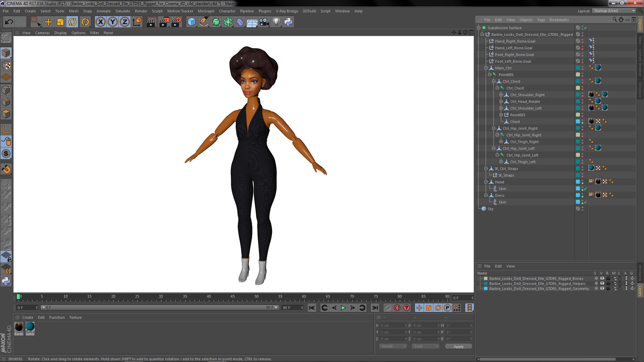Click the Array modeling objects icon

pyautogui.click(x=228, y=22)
